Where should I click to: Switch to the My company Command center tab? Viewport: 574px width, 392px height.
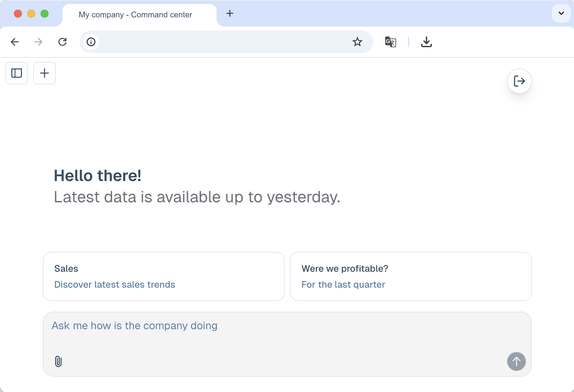click(135, 14)
